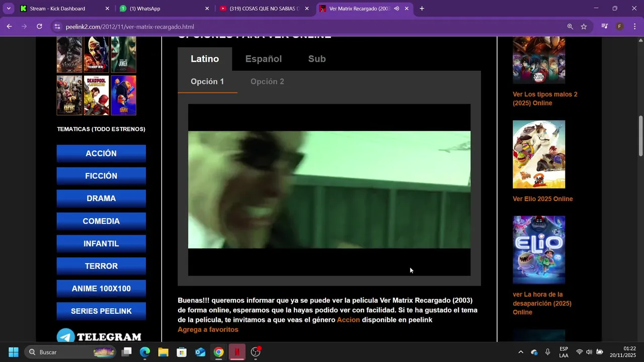Open Outlook from taskbar
This screenshot has width=644, height=362.
coord(200,352)
